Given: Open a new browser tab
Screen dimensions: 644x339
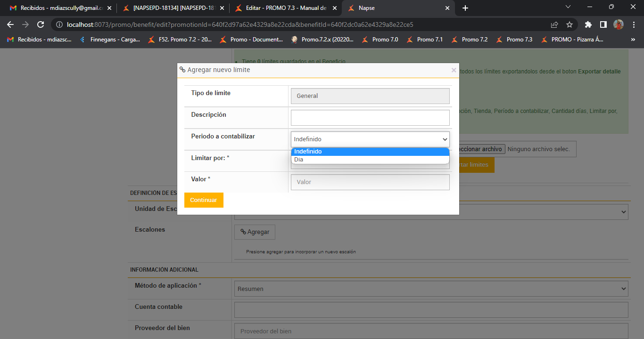Looking at the screenshot, I should (x=465, y=8).
